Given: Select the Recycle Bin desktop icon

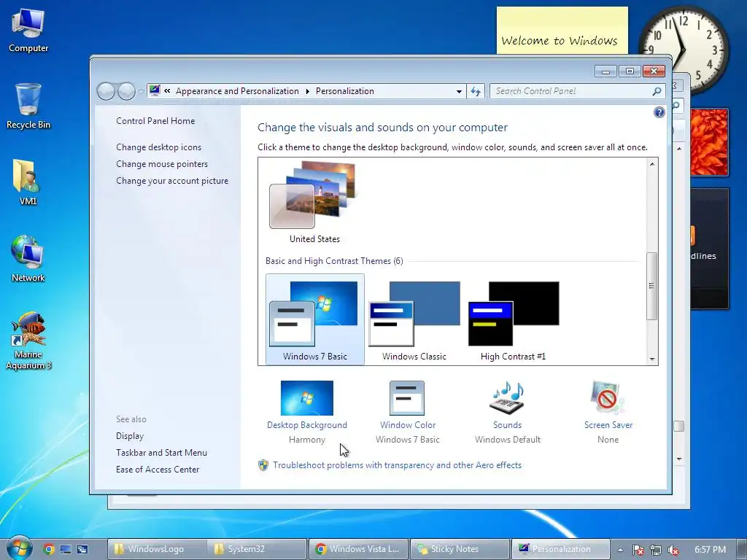Looking at the screenshot, I should (28, 106).
